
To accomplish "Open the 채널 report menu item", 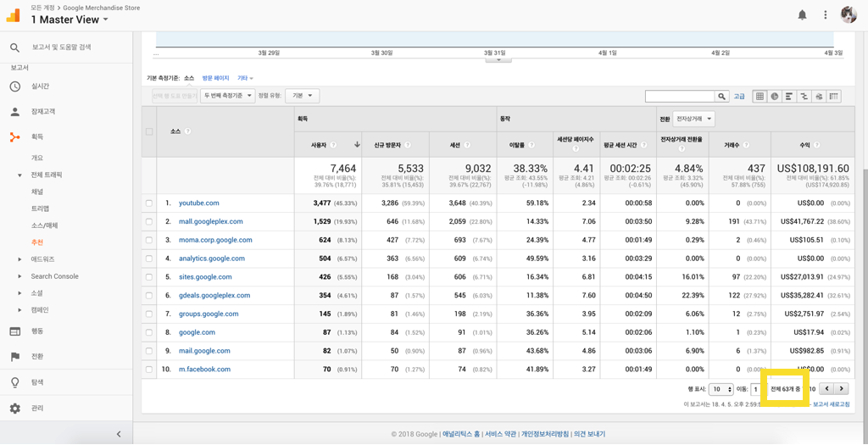I will click(x=37, y=192).
